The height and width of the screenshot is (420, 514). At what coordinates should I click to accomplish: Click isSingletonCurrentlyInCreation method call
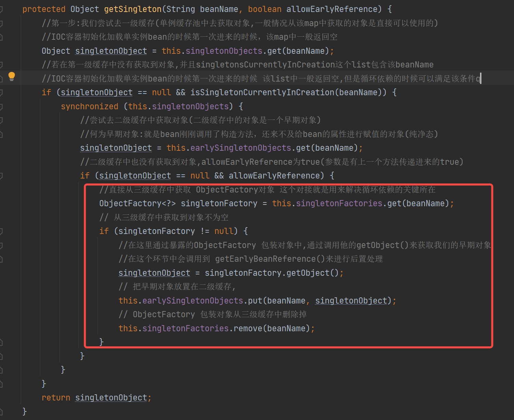pyautogui.click(x=262, y=92)
